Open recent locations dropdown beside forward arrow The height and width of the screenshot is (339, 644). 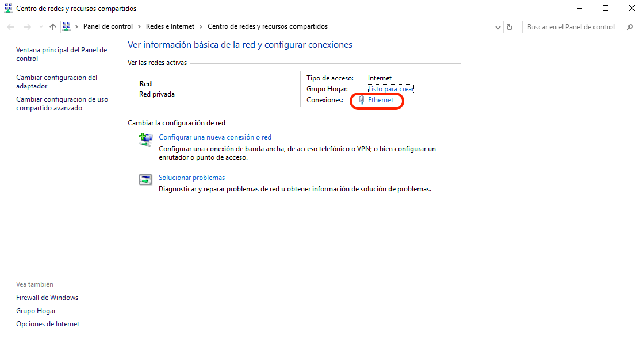pyautogui.click(x=41, y=27)
